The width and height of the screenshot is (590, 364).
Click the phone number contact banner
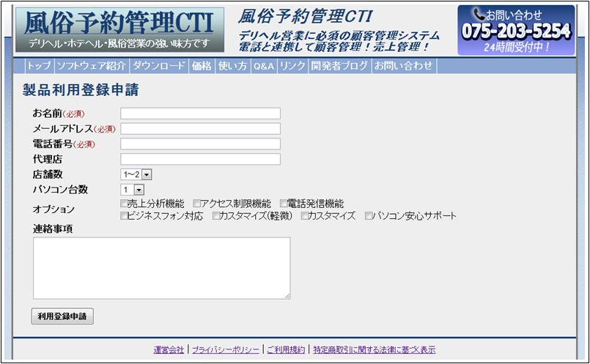[x=516, y=30]
